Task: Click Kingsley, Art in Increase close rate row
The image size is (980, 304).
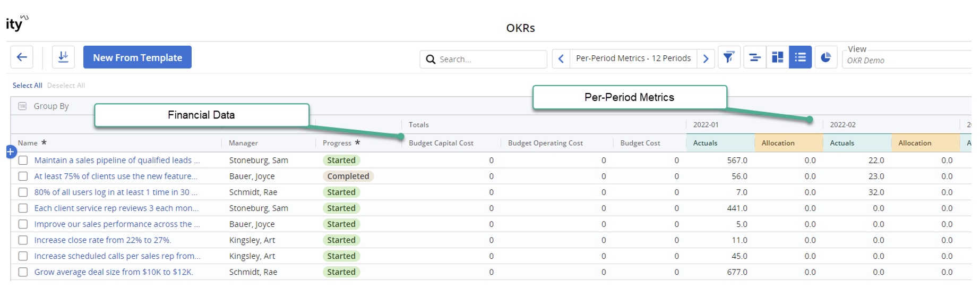Action: coord(252,240)
